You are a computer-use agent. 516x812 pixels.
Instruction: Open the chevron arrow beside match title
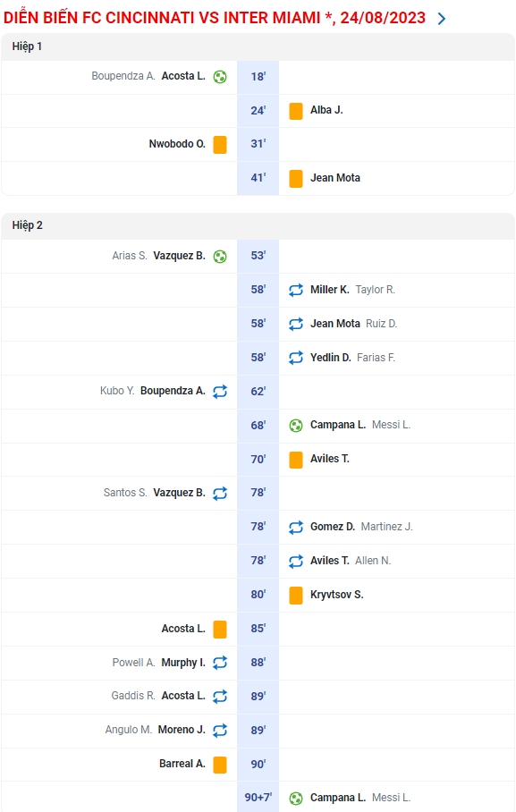(442, 19)
